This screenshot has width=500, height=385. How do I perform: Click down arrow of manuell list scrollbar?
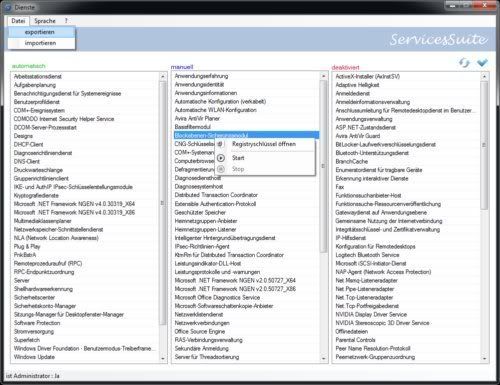(323, 359)
